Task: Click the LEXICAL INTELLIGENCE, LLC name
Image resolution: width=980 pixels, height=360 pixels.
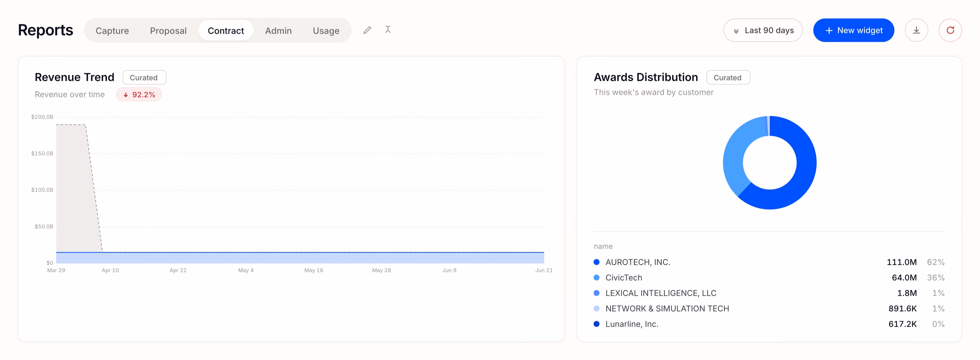Action: point(661,293)
